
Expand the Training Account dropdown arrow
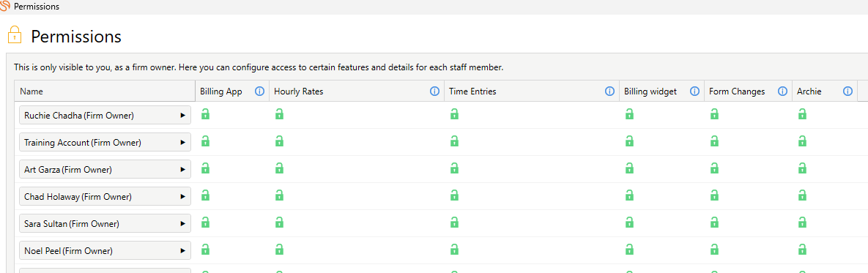click(x=182, y=143)
